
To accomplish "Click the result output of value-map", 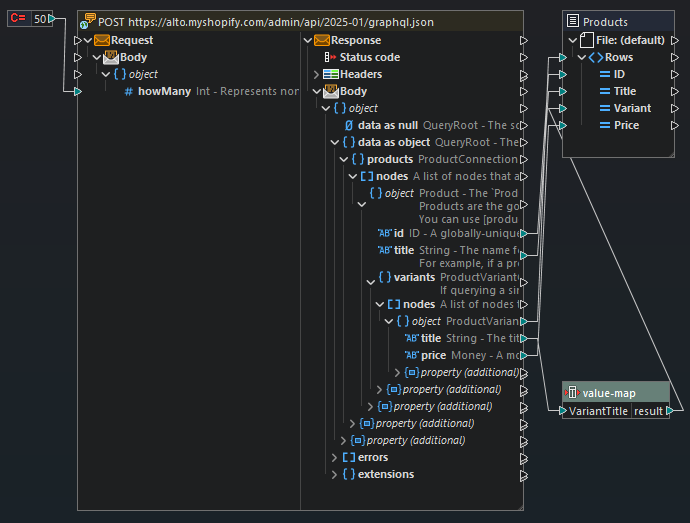I will coord(648,411).
